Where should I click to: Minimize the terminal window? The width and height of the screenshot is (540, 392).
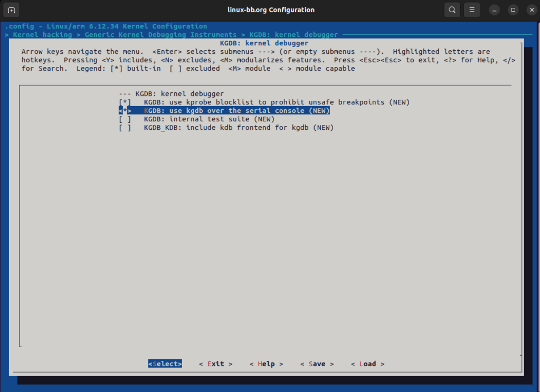point(494,9)
